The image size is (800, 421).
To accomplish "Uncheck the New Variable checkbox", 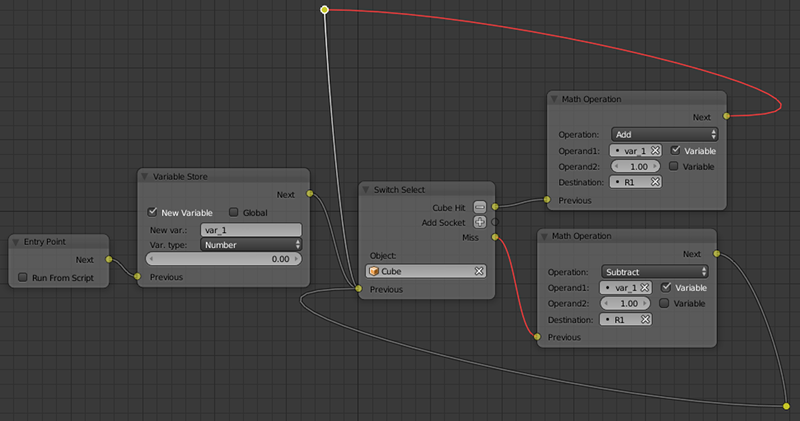I will tap(153, 212).
